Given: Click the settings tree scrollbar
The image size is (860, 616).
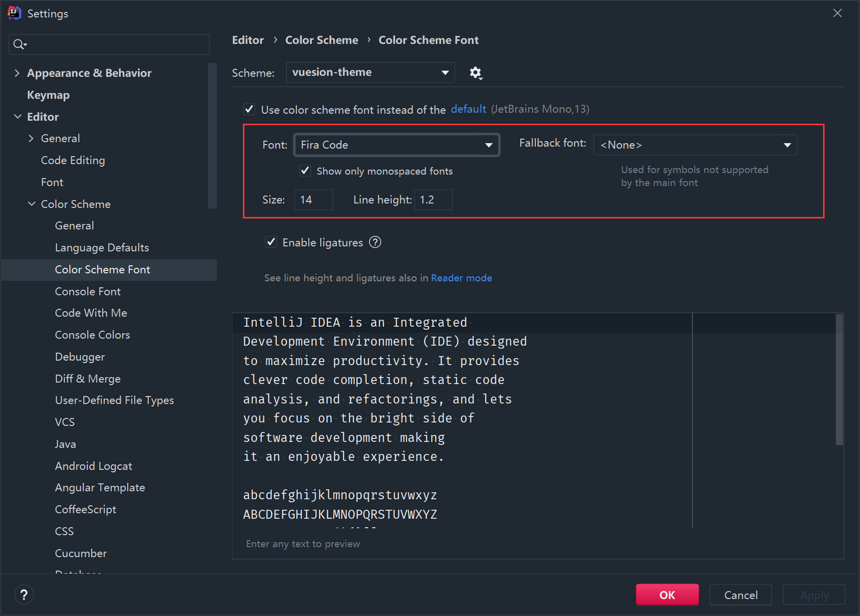Looking at the screenshot, I should click(213, 136).
